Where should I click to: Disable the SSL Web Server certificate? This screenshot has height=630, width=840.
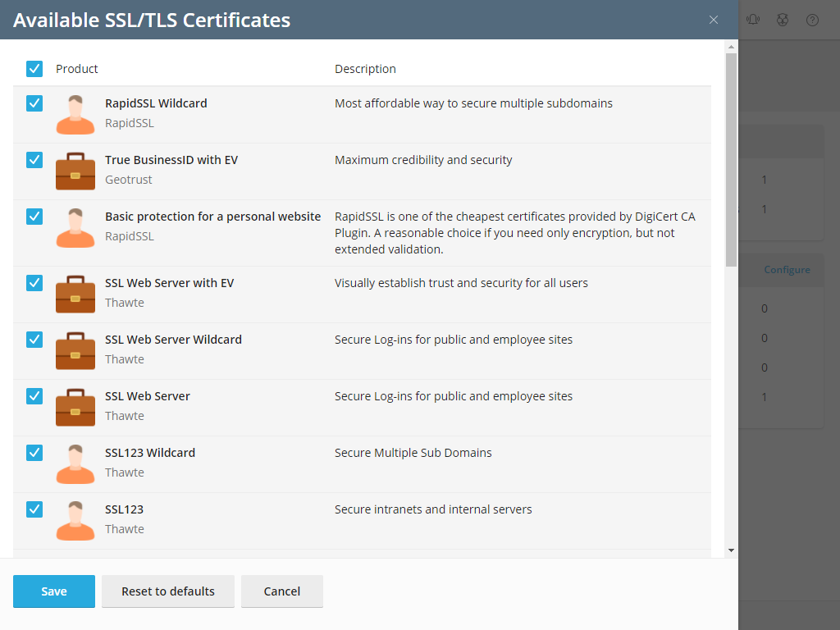tap(34, 396)
